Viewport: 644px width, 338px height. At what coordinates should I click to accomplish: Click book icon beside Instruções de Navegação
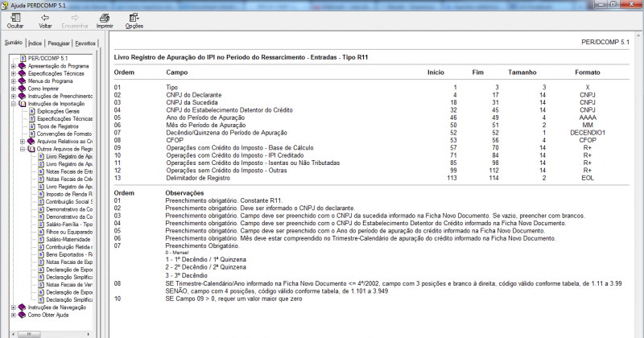coord(23,307)
